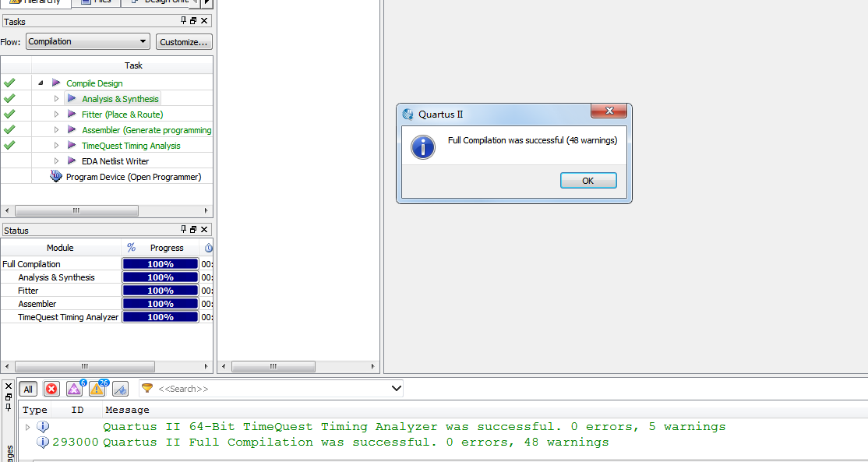Click the green checkmark beside TimeQuest Timing Analysis
The width and height of the screenshot is (868, 462).
[x=9, y=145]
